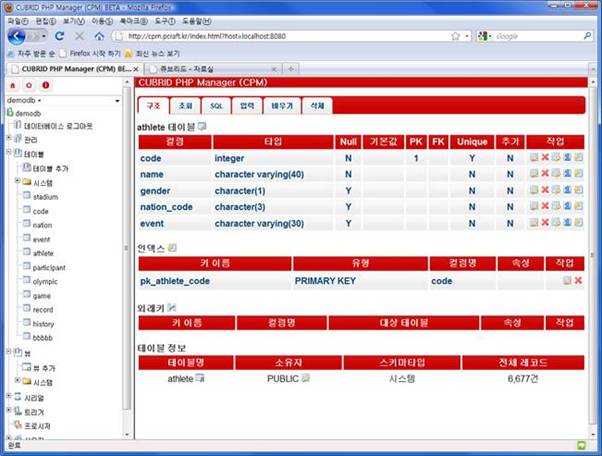Expand the 트리거 tree node
Viewport: 602px width, 456px height.
point(9,410)
